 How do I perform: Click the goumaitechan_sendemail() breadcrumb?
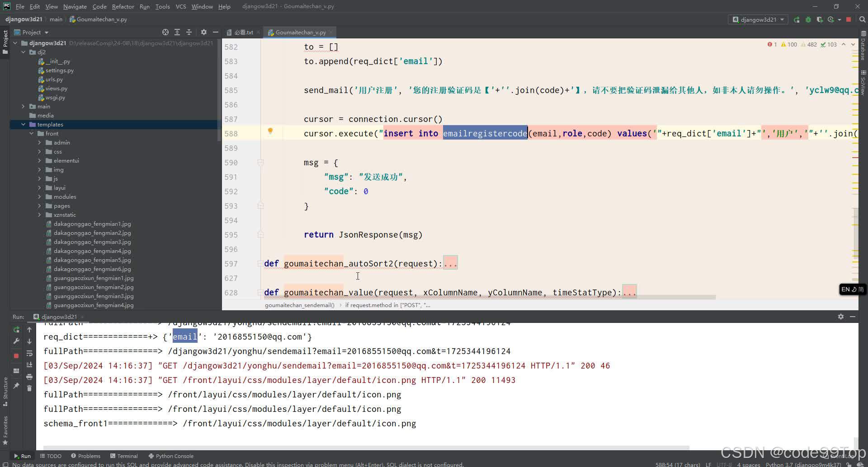(299, 305)
